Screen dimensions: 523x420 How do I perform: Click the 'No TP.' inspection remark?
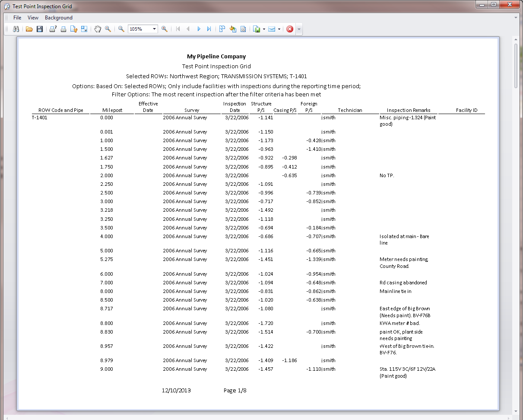click(387, 175)
